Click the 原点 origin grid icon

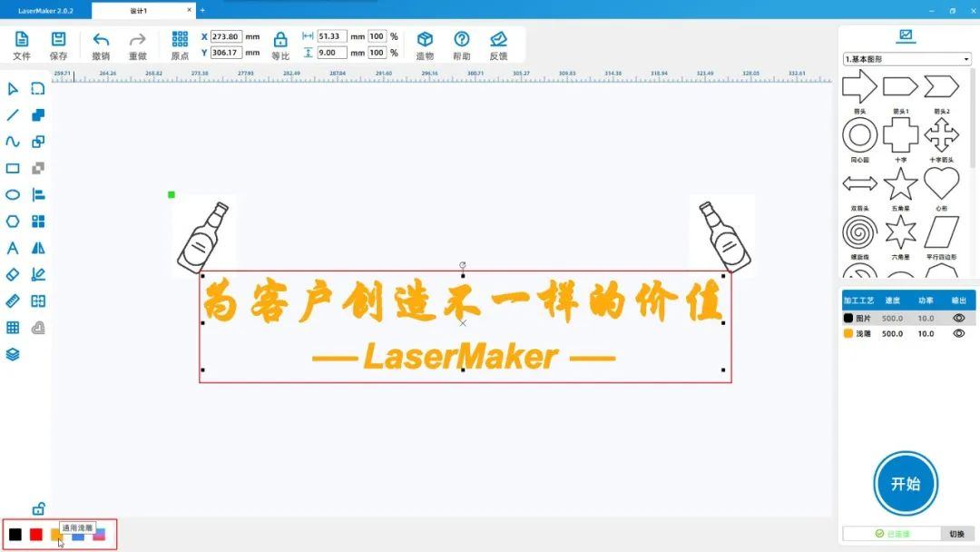pos(180,40)
